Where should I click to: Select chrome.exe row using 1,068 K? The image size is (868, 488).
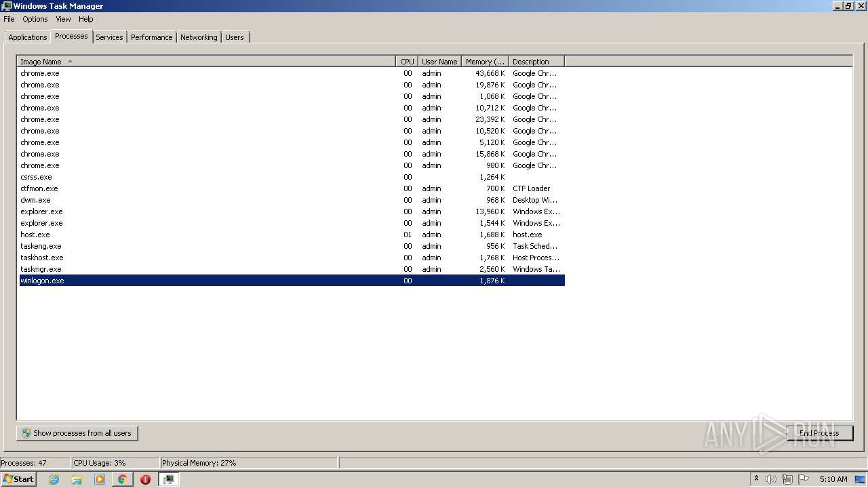click(292, 96)
